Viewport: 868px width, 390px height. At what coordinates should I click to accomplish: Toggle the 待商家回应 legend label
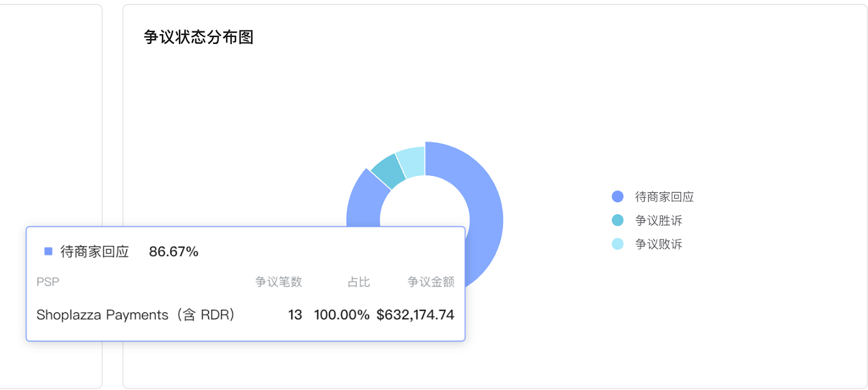pos(664,197)
